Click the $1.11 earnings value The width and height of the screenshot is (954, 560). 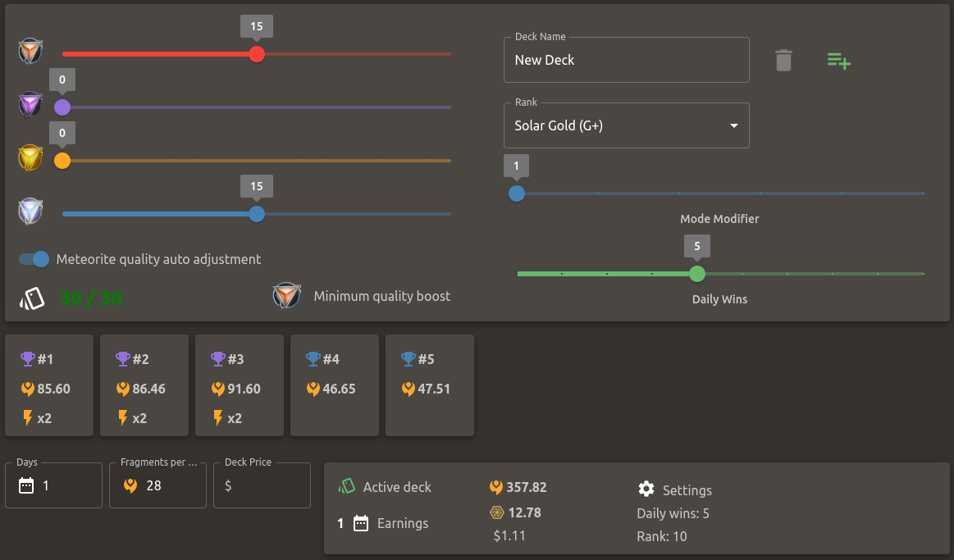point(509,535)
